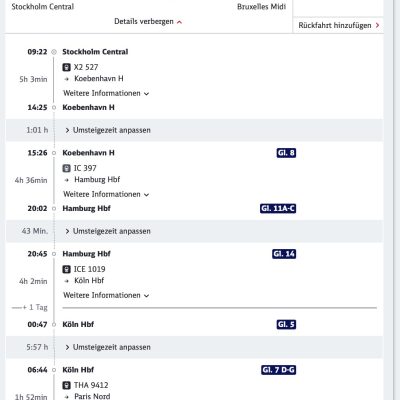Expand Weitere Informationen under ICE 1019
Image resolution: width=400 pixels, height=400 pixels.
tap(106, 295)
